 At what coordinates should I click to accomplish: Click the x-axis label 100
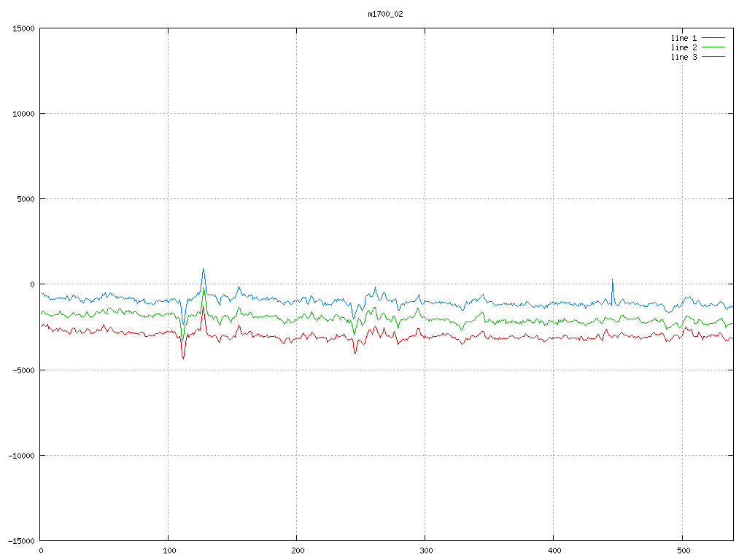point(169,551)
